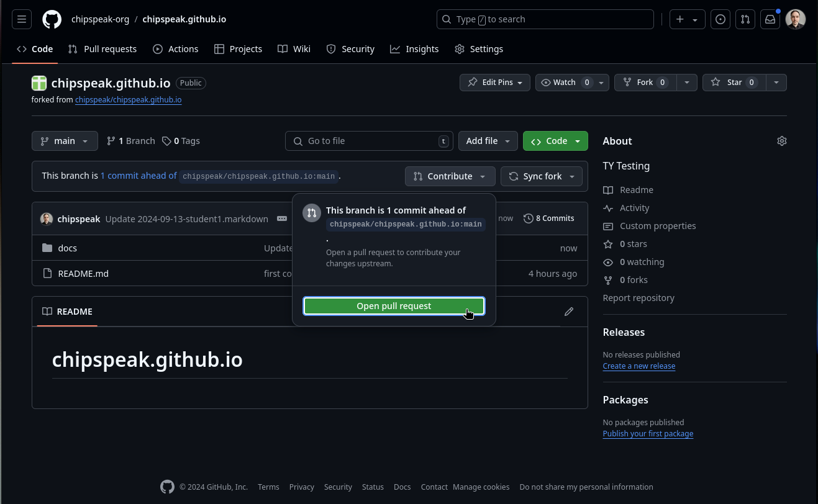Collapse the Contribute dropdown
Screen dimensions: 818x504
450,176
